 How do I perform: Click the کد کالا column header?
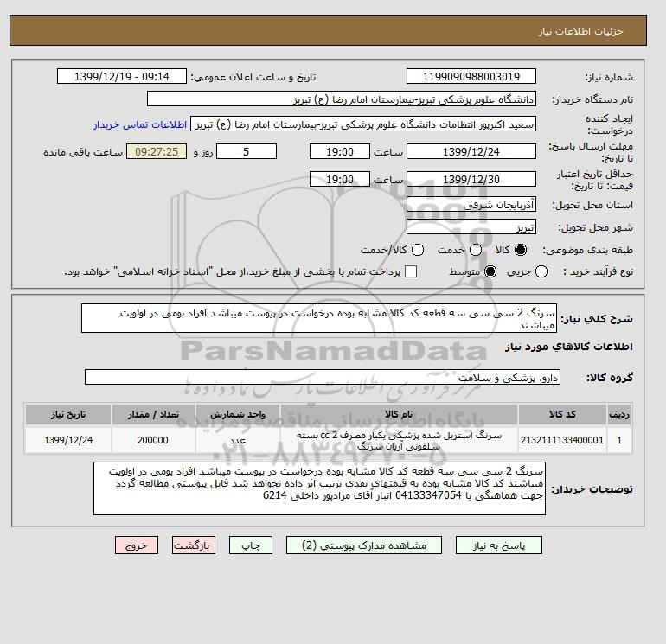(562, 414)
